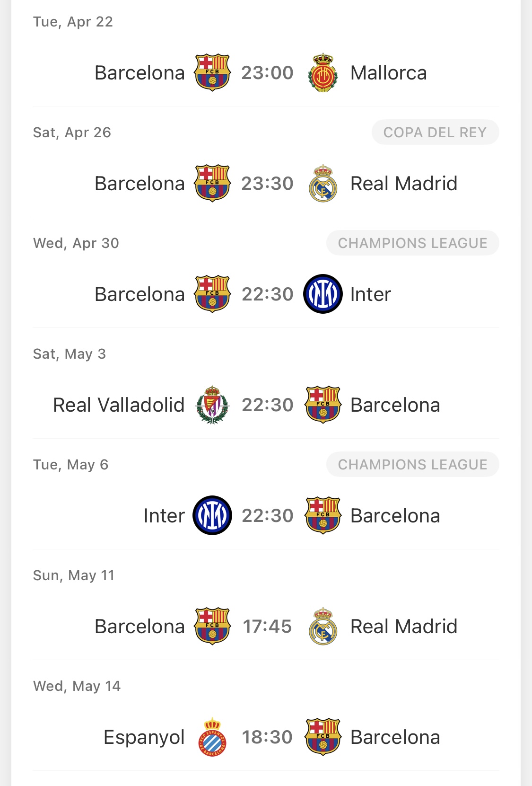Tap the 17:45 kickoff time
Image resolution: width=532 pixels, height=786 pixels.
267,627
